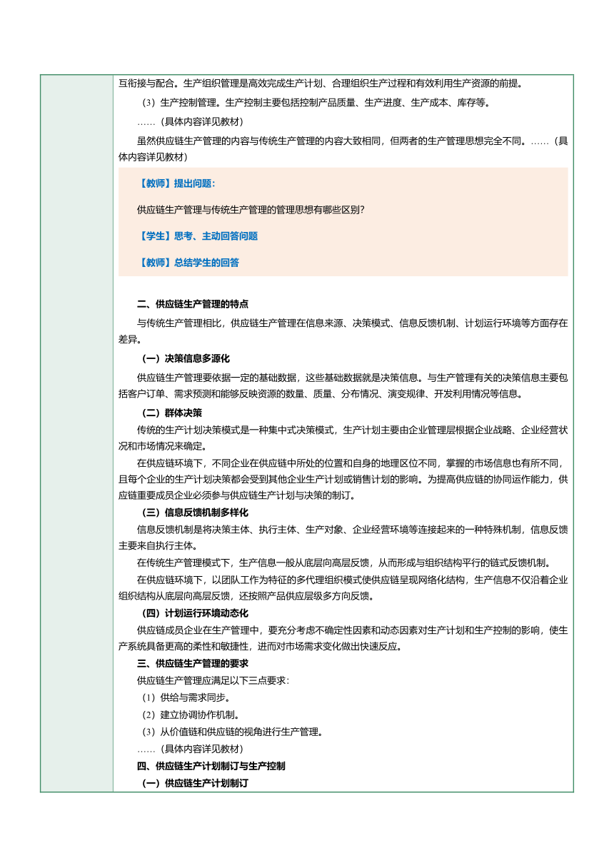
Task: Select the blue line '【学生】思考、主动回答问题'
Action: [x=198, y=236]
